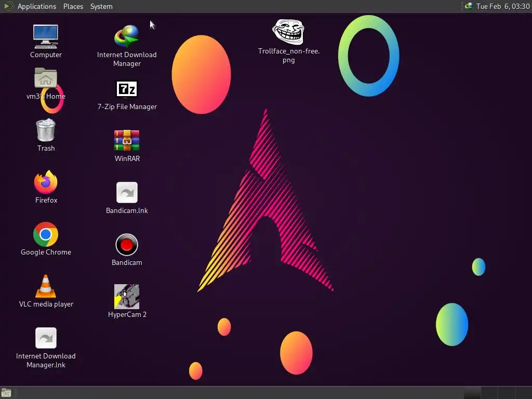The image size is (532, 399).
Task: Click the Internet Download Manager tray icon
Action: point(469,6)
